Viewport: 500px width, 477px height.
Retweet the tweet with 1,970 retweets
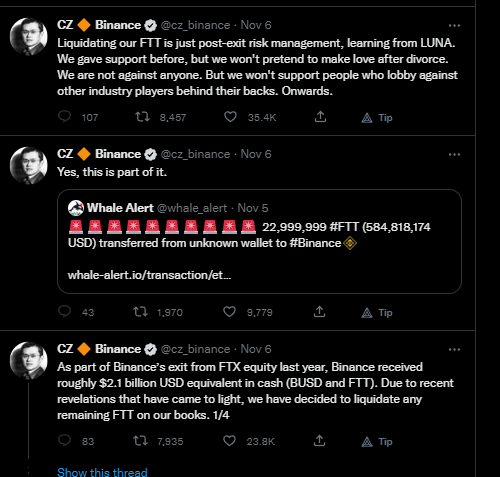coord(140,312)
